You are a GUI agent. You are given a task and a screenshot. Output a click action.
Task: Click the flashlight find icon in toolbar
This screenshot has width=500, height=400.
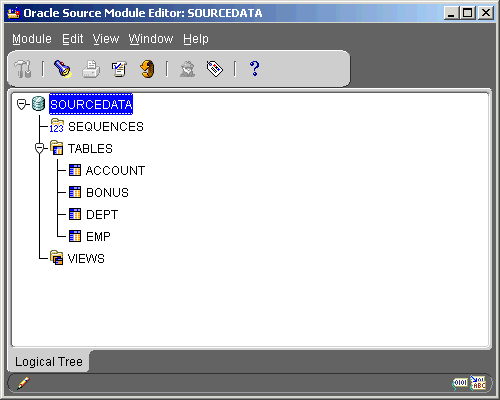(62, 69)
